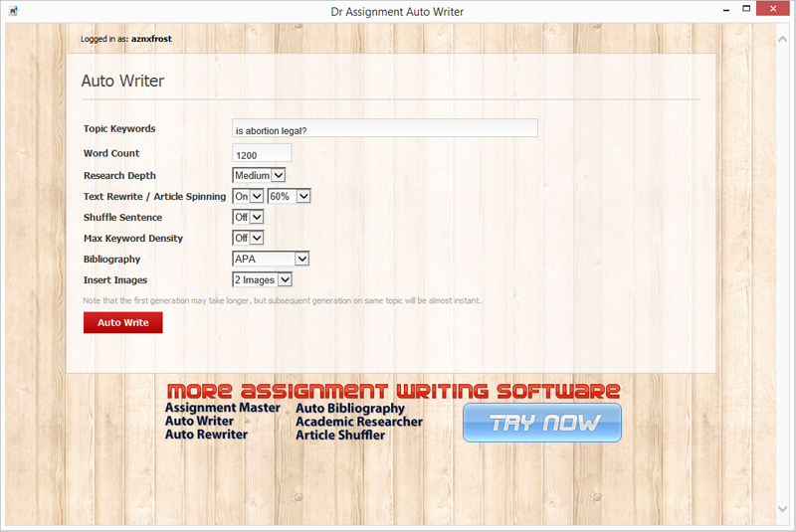Minimize the Dr Assignment window

point(726,9)
